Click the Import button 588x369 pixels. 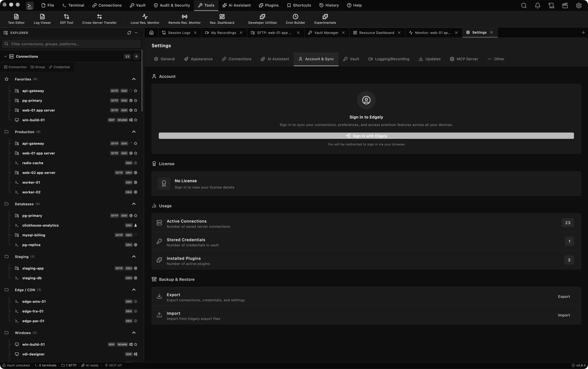(x=564, y=315)
